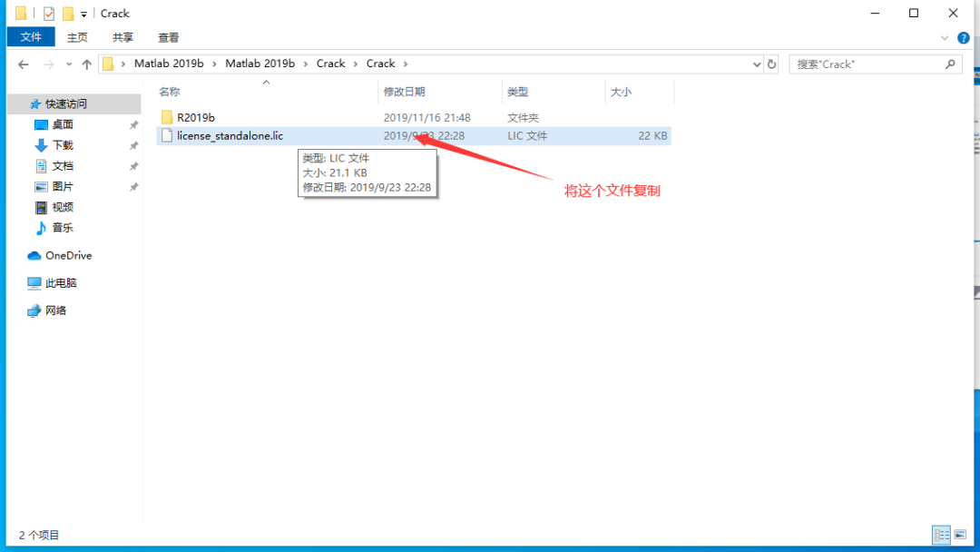Open OneDrive in the sidebar
Screen dimensions: 980x552
point(69,255)
